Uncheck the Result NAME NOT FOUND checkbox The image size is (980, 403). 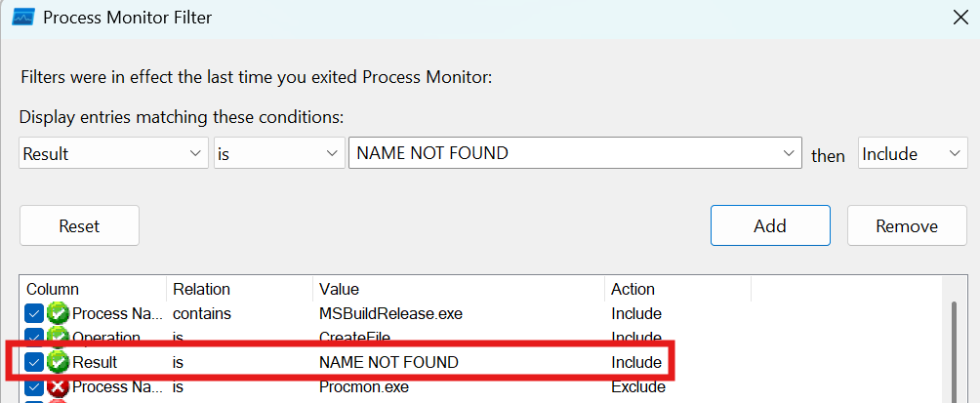tap(34, 362)
